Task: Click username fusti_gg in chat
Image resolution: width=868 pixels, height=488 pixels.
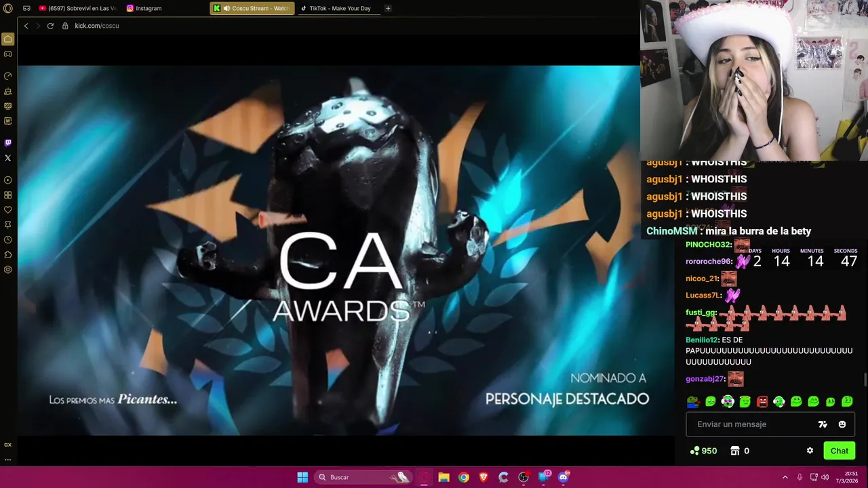Action: coord(701,312)
